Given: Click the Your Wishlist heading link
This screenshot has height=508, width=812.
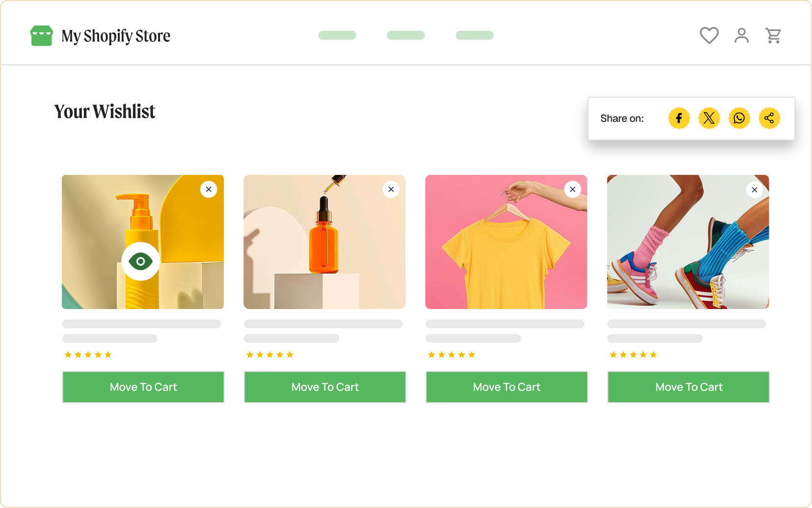Looking at the screenshot, I should pos(105,112).
